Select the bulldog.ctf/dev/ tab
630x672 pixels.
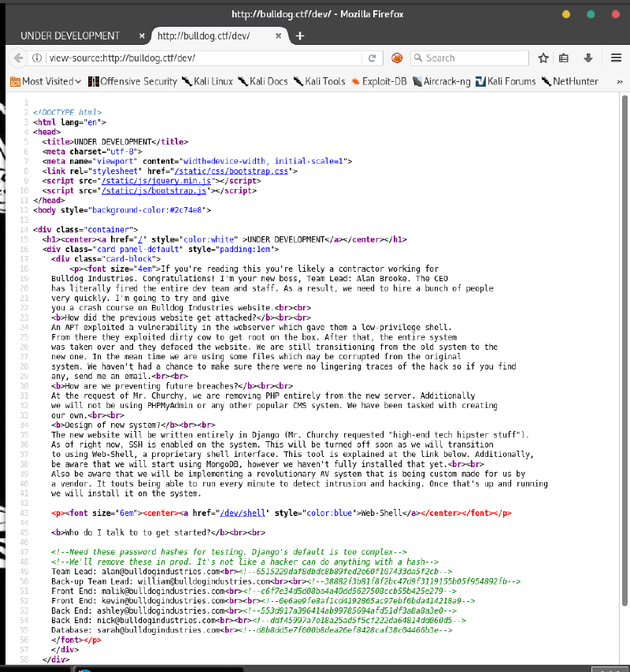[x=213, y=35]
